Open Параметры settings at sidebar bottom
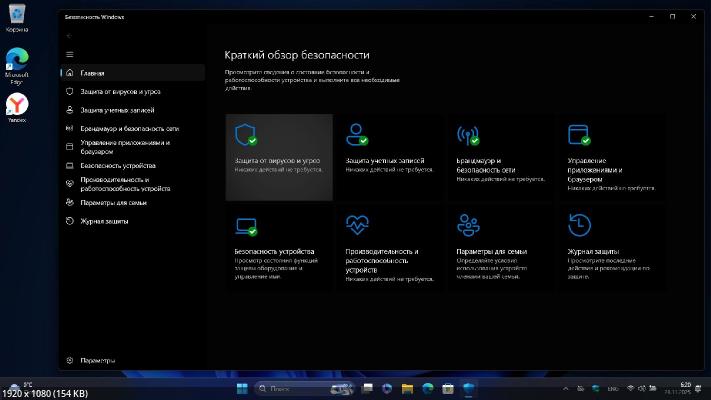 98,360
